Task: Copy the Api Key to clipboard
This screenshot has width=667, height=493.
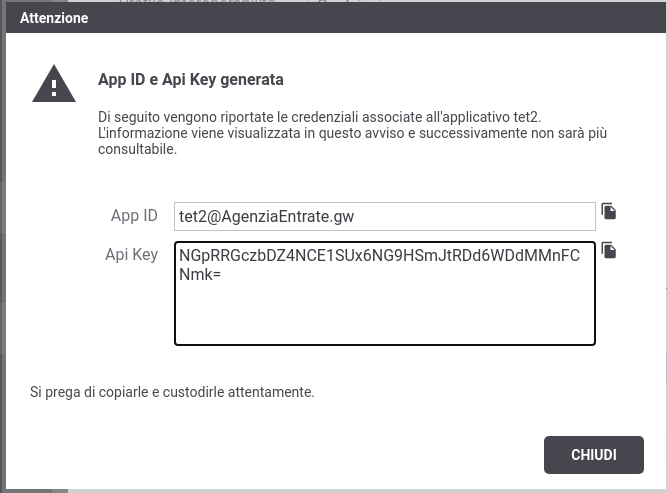Action: pyautogui.click(x=609, y=250)
